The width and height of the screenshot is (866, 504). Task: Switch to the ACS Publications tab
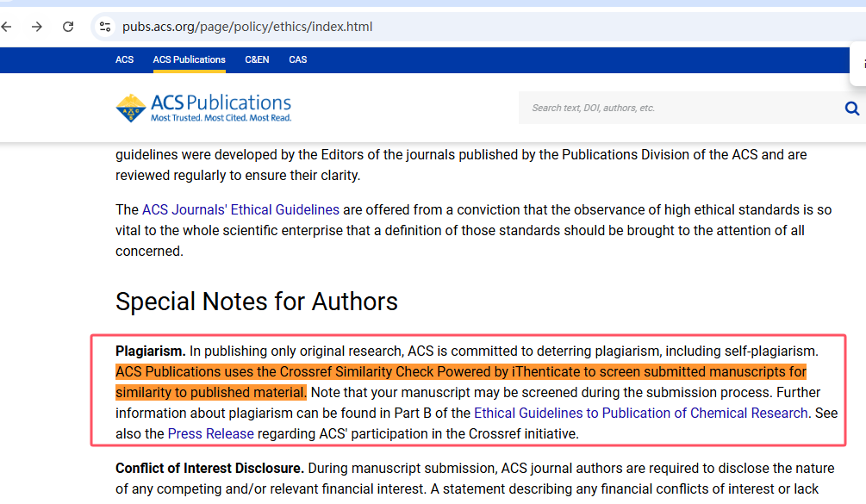click(189, 59)
